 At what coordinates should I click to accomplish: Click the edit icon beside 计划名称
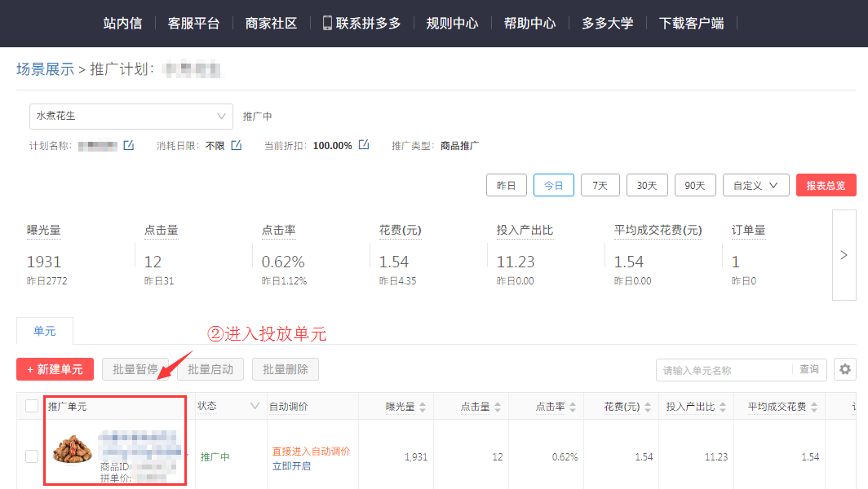[129, 146]
